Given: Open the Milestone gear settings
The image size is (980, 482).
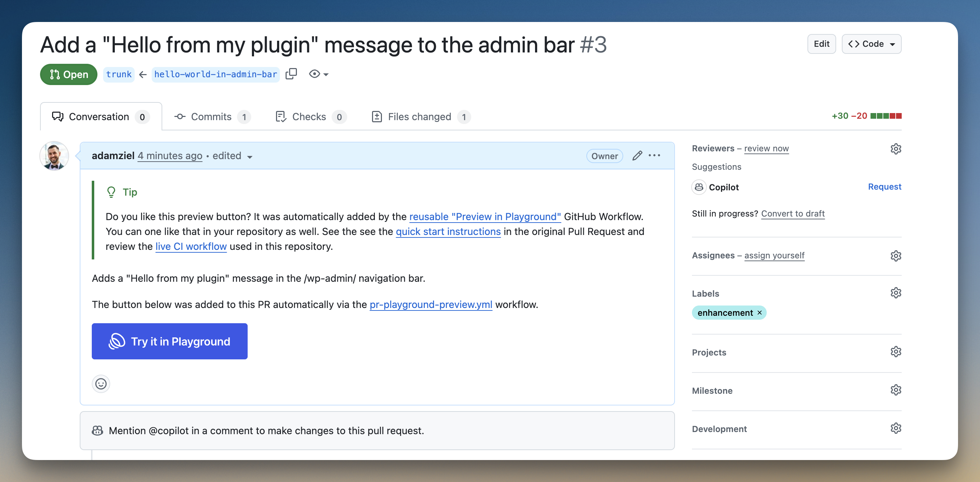Looking at the screenshot, I should [x=896, y=390].
